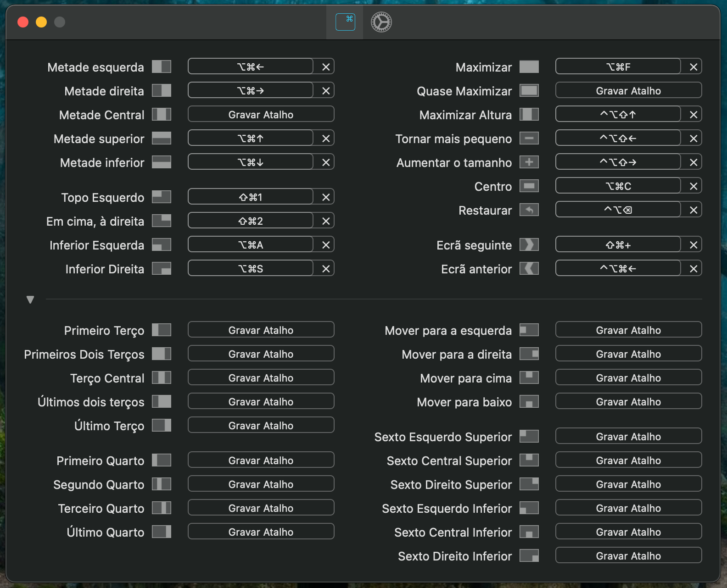Record shortcut for Mover para baixo

(628, 402)
